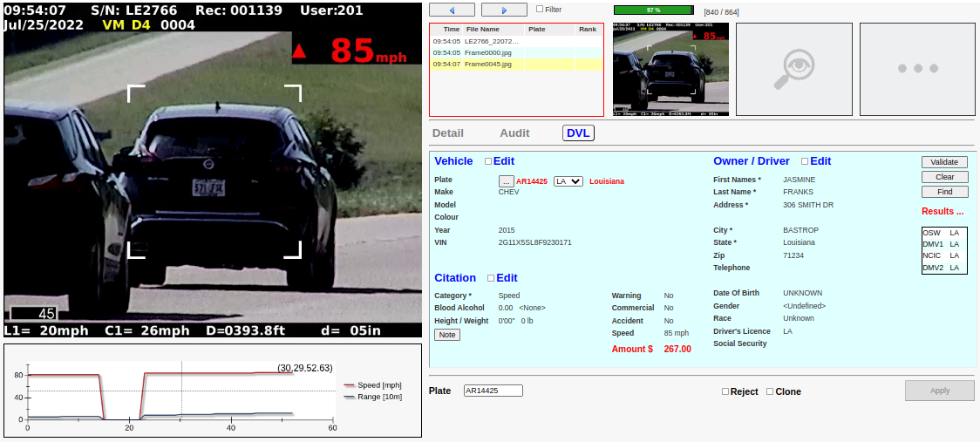Open the magnifier eye image preview

coord(793,69)
